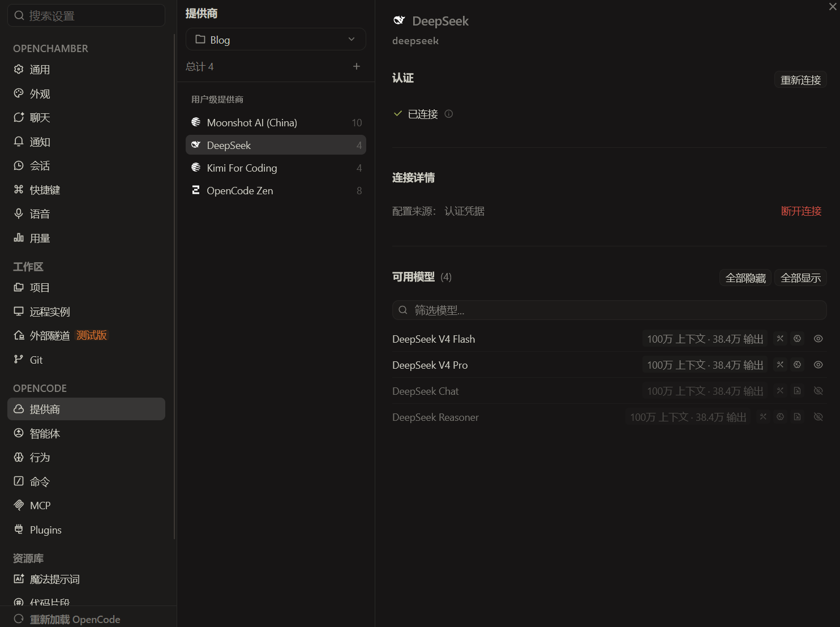
Task: Open 命令 commands section
Action: [x=86, y=481]
